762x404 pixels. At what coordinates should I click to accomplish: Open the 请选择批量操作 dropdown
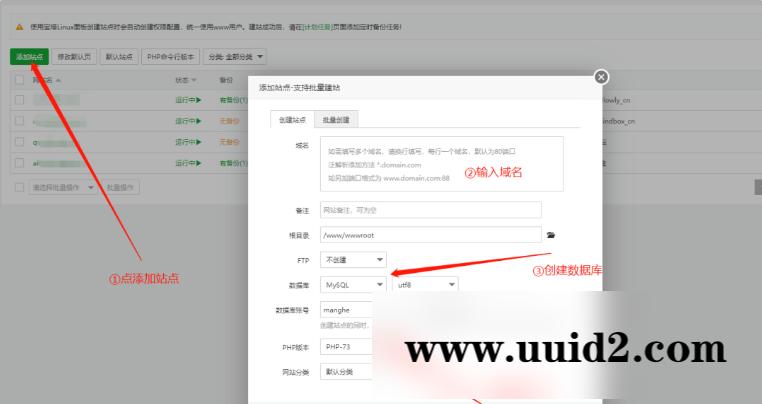[62, 187]
